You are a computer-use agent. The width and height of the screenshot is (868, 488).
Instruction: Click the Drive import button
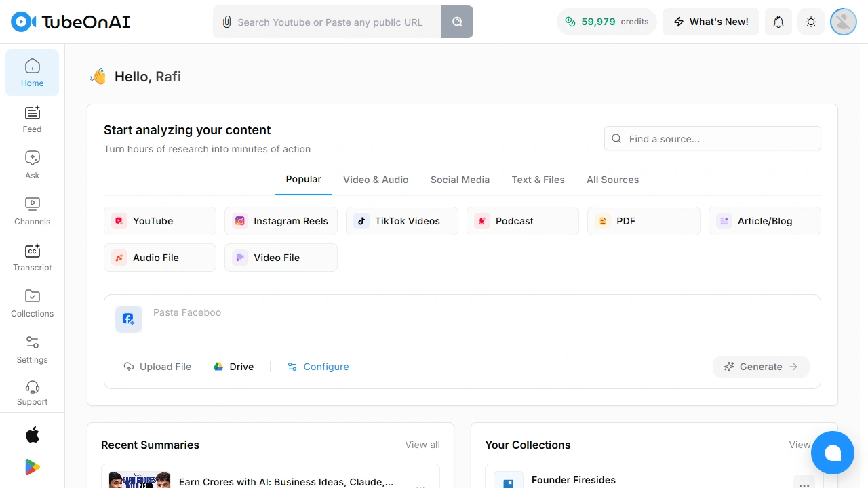pyautogui.click(x=233, y=367)
